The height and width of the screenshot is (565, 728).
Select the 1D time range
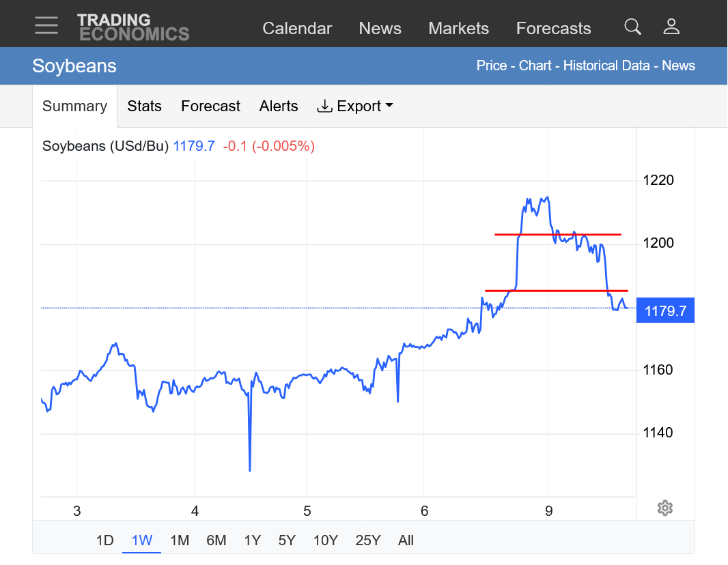[x=104, y=540]
